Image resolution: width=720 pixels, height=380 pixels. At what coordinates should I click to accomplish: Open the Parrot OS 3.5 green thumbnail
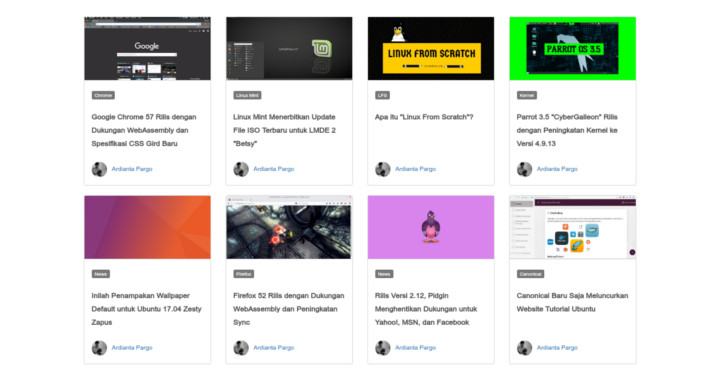coord(573,49)
